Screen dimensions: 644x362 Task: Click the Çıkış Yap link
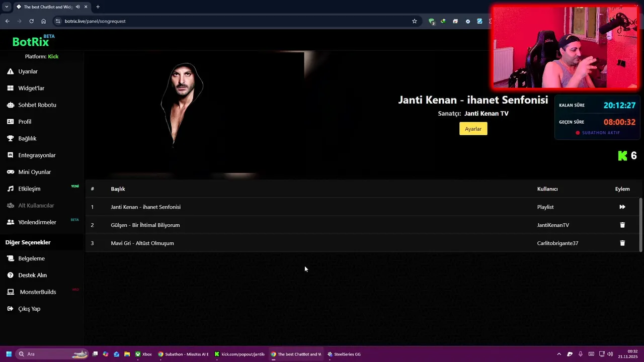click(x=29, y=309)
